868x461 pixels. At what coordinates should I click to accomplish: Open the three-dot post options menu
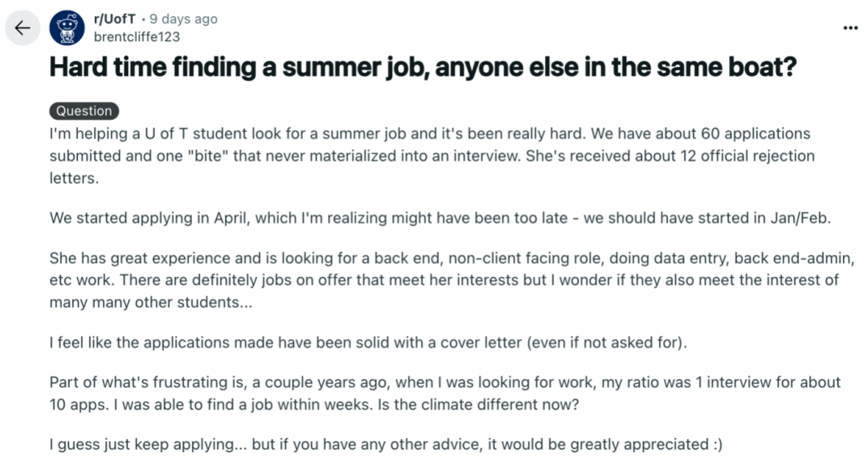point(850,27)
